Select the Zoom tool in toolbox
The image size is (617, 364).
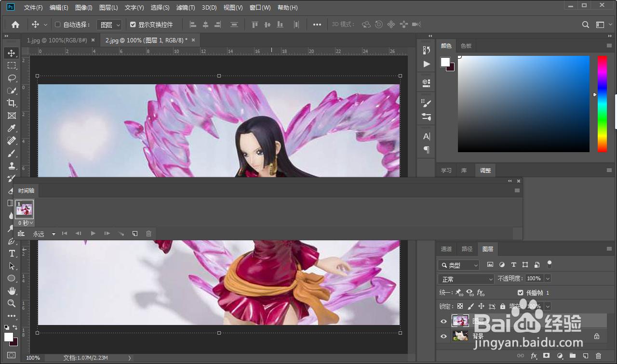12,303
